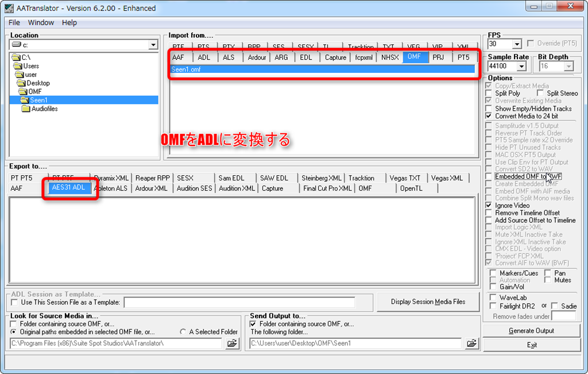588x374 pixels.
Task: Toggle the Ignore Video checkbox
Action: (x=489, y=205)
